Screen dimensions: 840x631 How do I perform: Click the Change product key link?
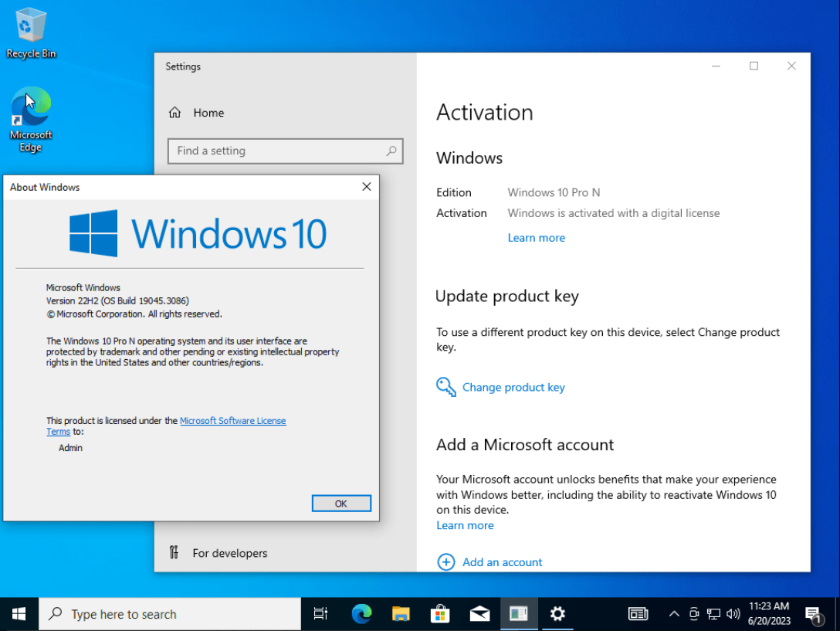tap(513, 387)
